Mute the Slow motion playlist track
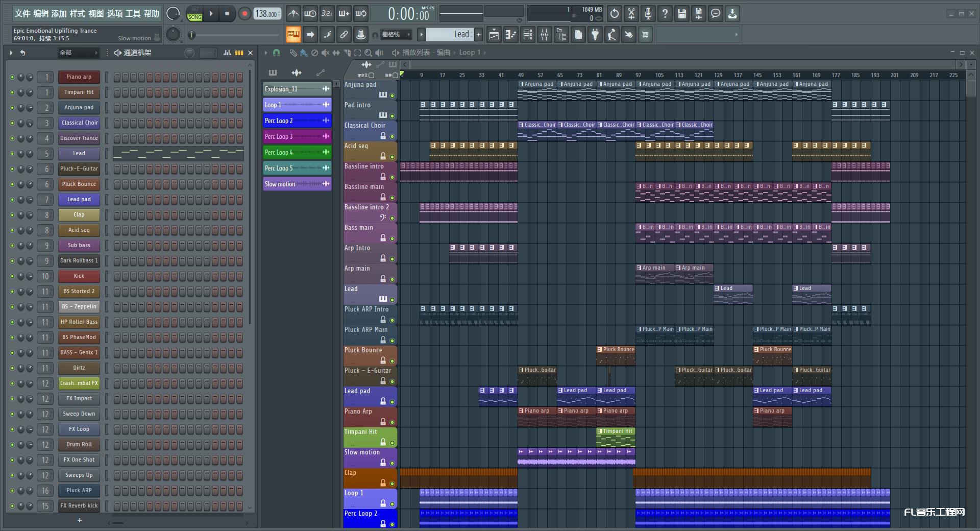This screenshot has height=531, width=980. tap(393, 463)
